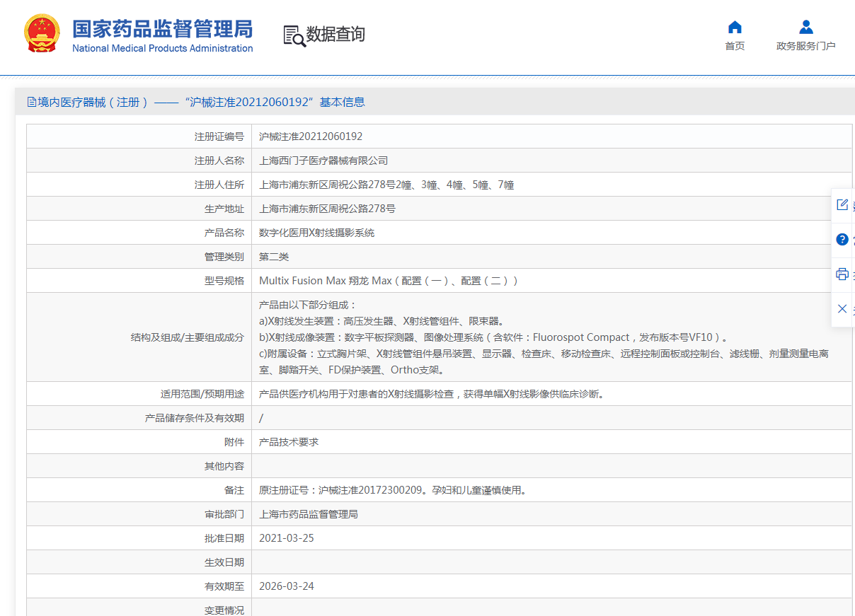Select product name 数字化医用X射线摄影系统
855x616 pixels.
317,233
